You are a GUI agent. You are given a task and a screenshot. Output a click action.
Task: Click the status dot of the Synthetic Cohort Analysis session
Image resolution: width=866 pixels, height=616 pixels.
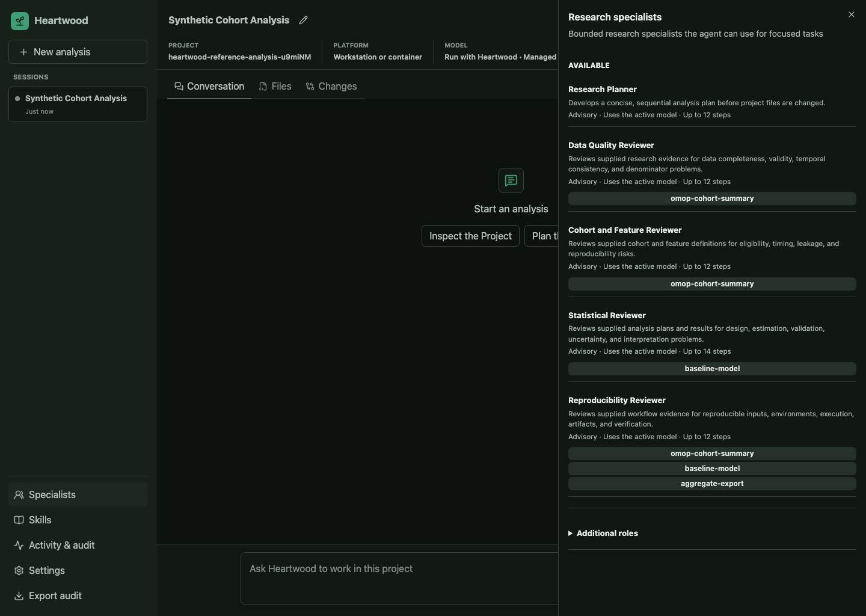point(17,99)
